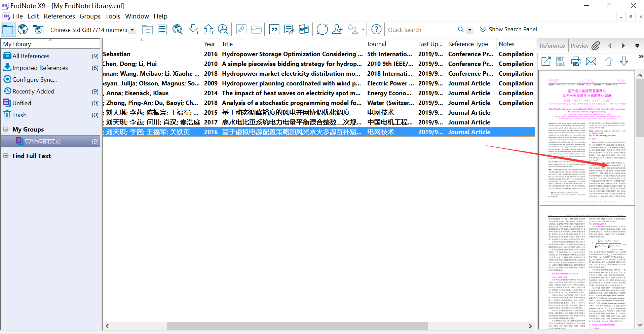The image size is (644, 334).
Task: Open the Window menu
Action: tap(137, 16)
